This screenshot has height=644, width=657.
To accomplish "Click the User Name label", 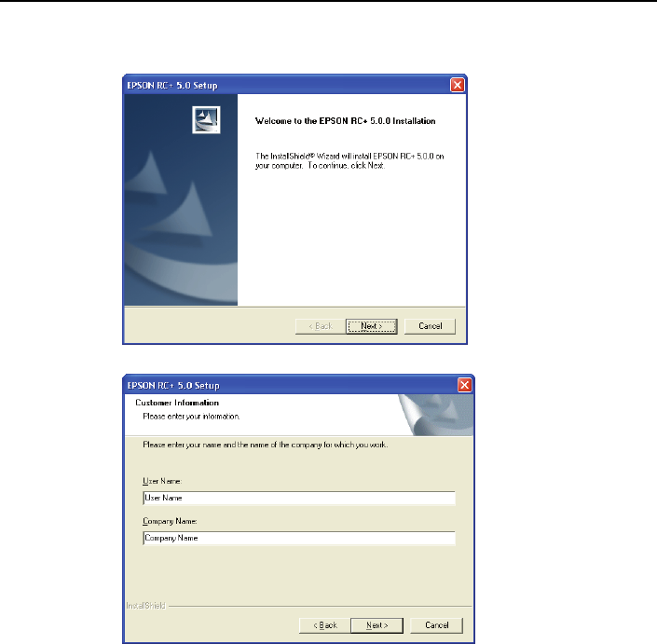I will [162, 481].
